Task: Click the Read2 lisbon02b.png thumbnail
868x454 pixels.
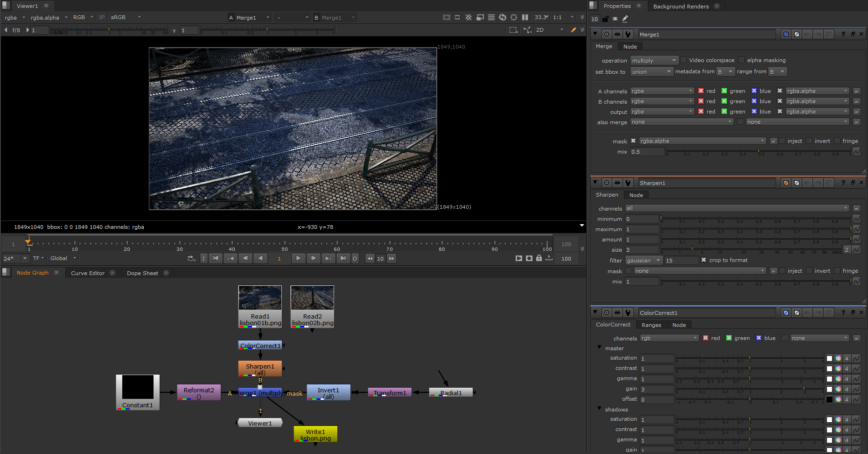Action: (x=312, y=298)
